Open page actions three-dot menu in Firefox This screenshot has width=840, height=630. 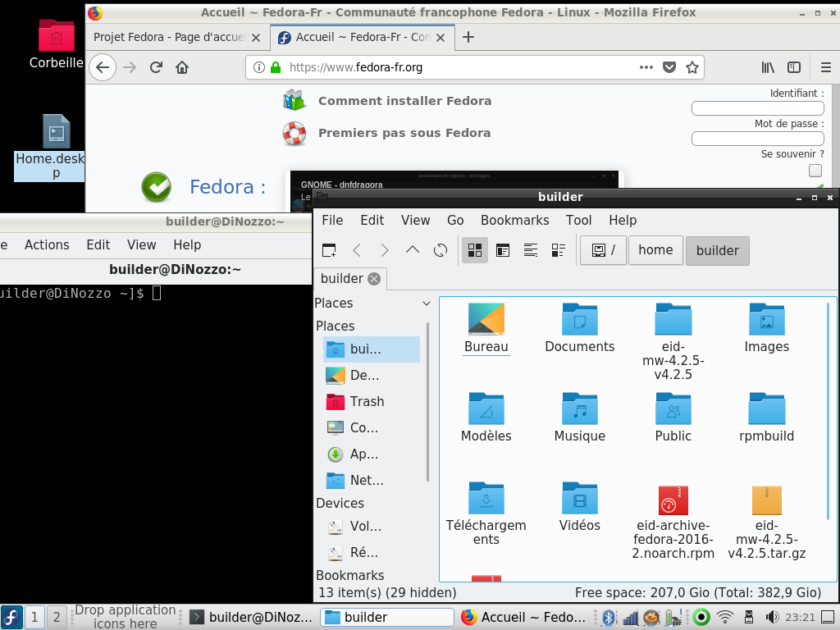click(646, 67)
